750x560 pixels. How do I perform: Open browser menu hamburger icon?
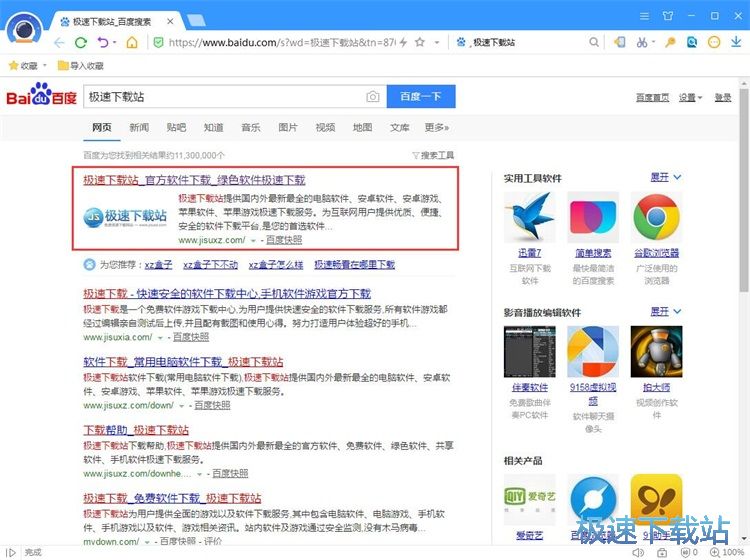(644, 16)
